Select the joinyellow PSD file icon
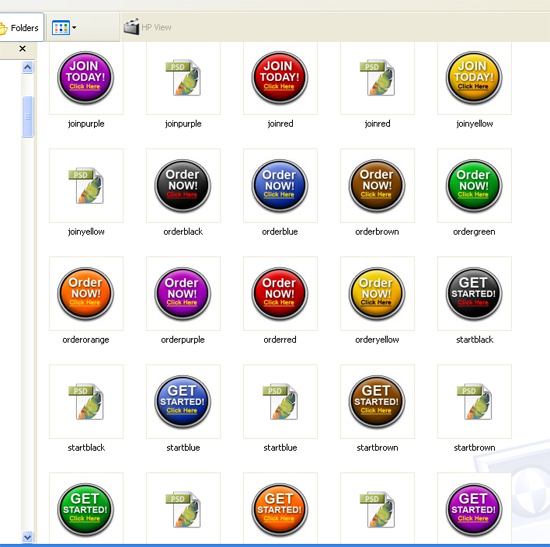The width and height of the screenshot is (550, 547). click(86, 186)
